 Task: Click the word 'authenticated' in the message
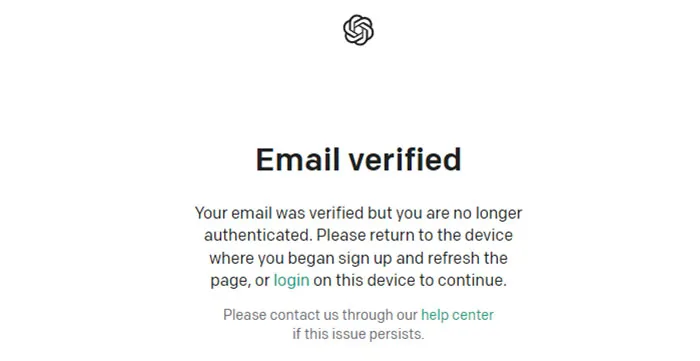pos(257,235)
